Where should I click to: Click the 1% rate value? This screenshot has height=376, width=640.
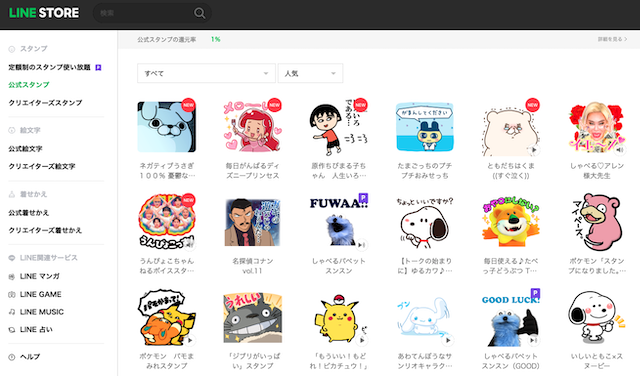pyautogui.click(x=216, y=39)
